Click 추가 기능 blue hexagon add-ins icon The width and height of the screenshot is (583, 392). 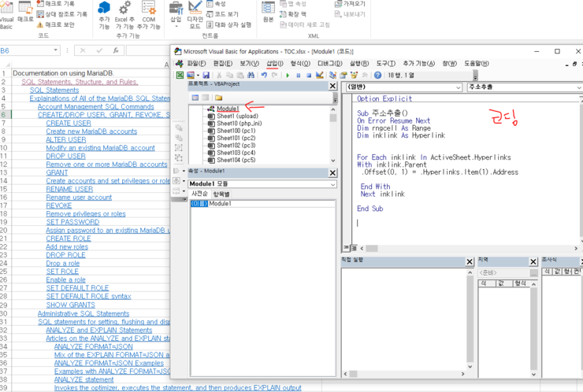click(x=104, y=15)
